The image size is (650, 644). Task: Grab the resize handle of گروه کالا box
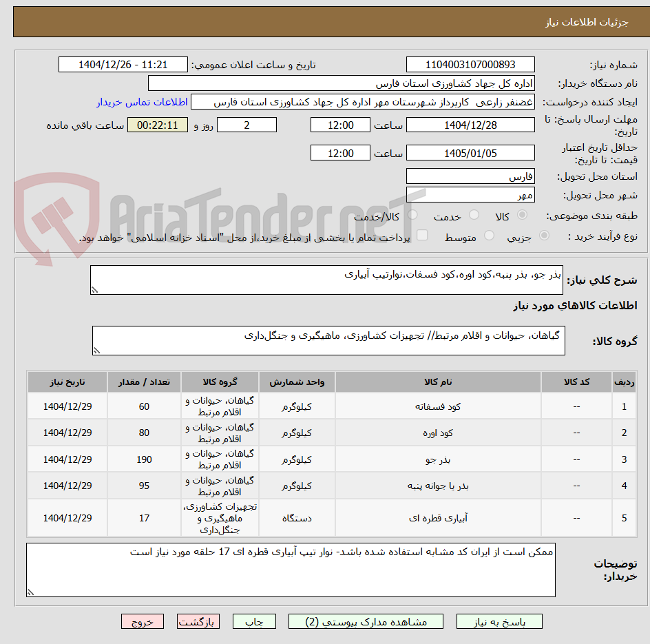pyautogui.click(x=96, y=351)
